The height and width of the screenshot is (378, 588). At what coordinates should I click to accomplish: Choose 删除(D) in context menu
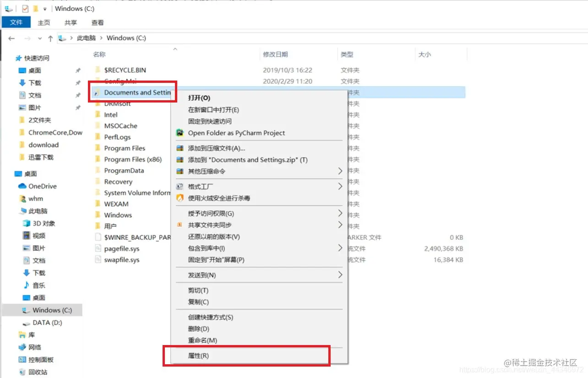199,329
